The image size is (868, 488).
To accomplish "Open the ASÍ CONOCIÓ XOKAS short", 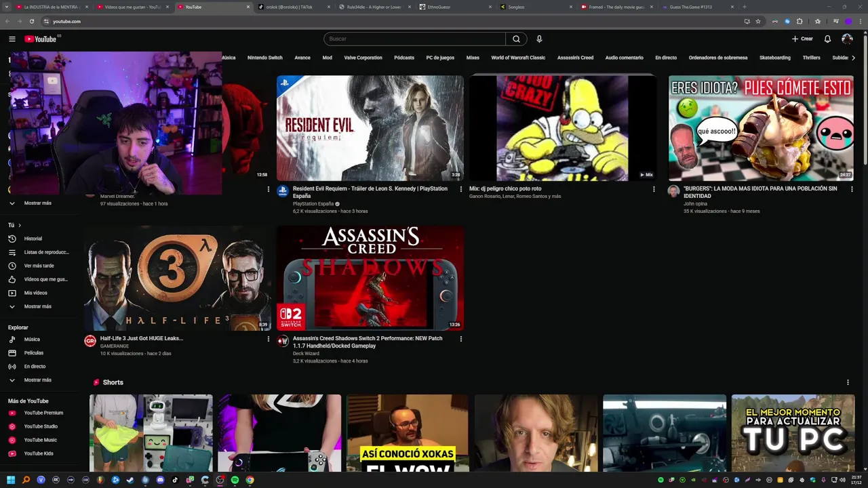I will (x=408, y=433).
